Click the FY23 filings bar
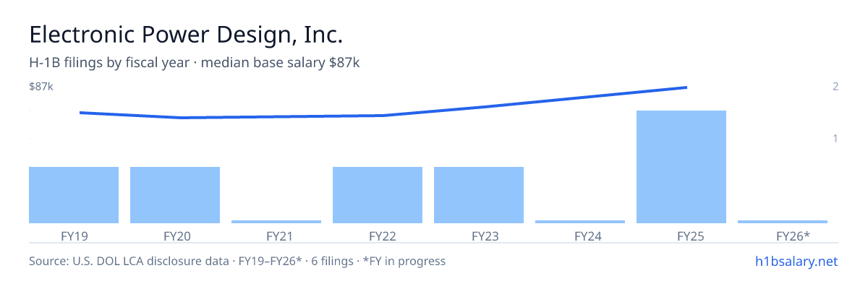Screen dimensions: 868x289 tap(479, 195)
